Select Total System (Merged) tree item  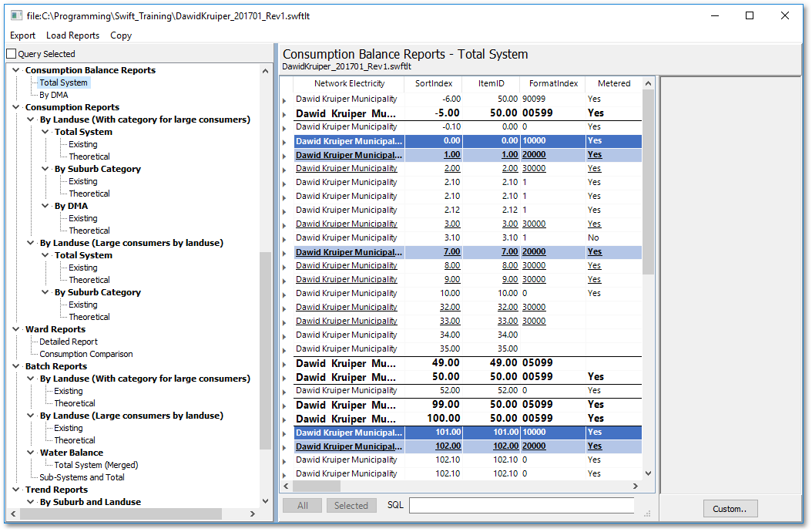[96, 465]
